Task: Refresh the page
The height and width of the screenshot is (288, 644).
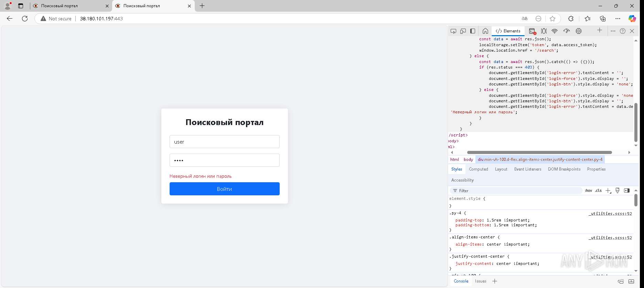Action: pos(25,19)
